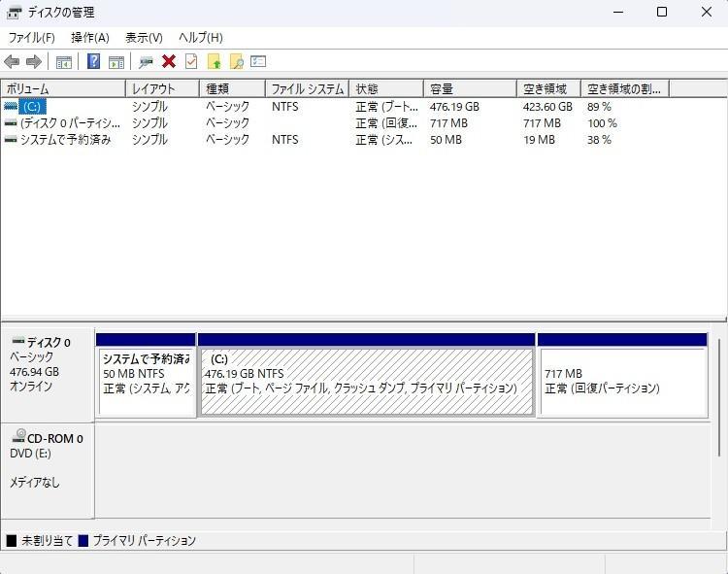Click the ディスク 0 disk icon
The image size is (728, 574).
17,341
